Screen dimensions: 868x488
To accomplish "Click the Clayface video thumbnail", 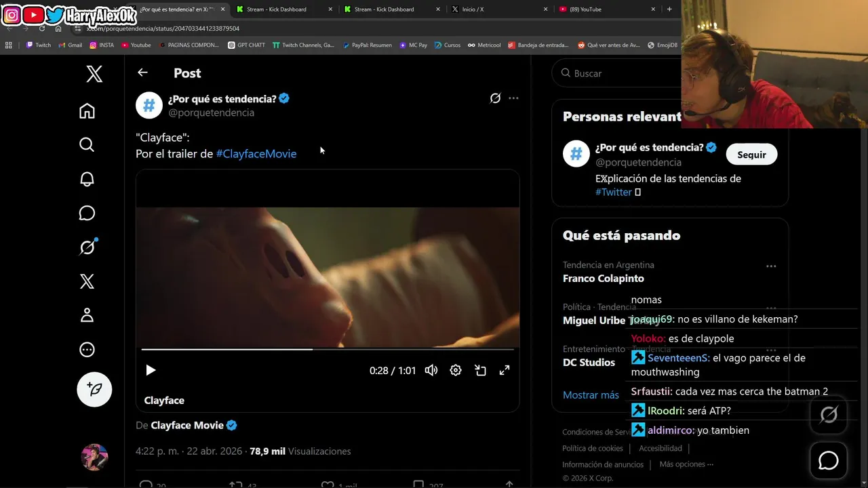I will coord(328,278).
